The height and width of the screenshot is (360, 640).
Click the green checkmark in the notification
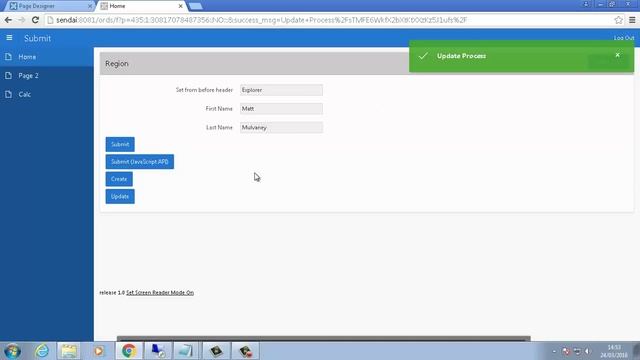coord(423,56)
